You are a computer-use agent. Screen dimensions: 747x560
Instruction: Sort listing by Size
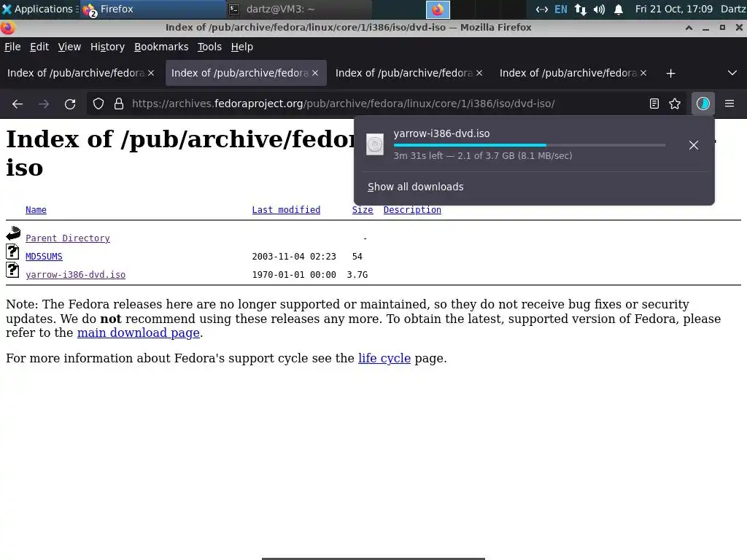(363, 210)
